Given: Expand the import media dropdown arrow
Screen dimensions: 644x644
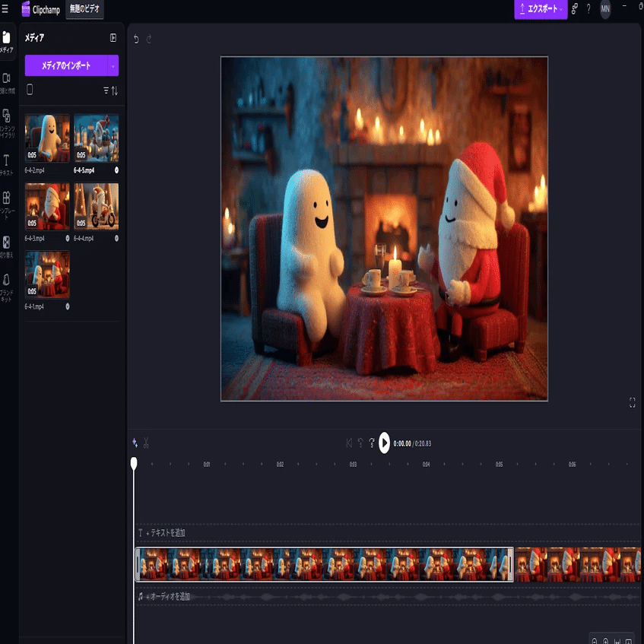Looking at the screenshot, I should pos(113,65).
